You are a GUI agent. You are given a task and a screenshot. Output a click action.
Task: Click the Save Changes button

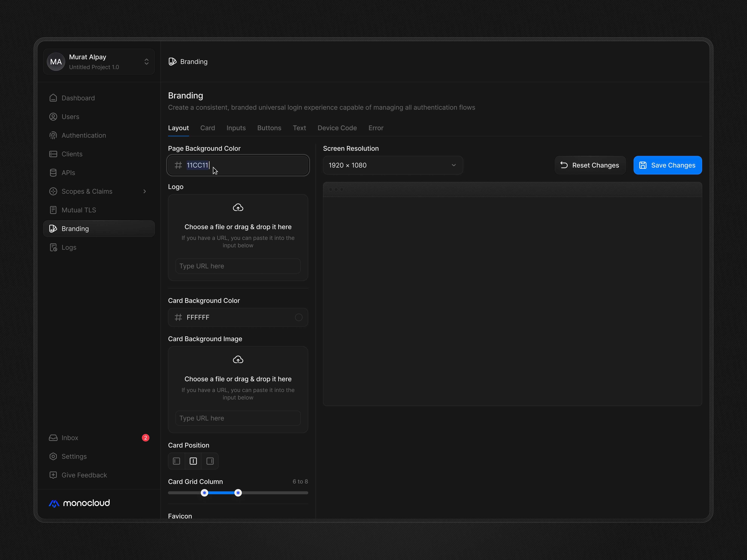point(668,165)
